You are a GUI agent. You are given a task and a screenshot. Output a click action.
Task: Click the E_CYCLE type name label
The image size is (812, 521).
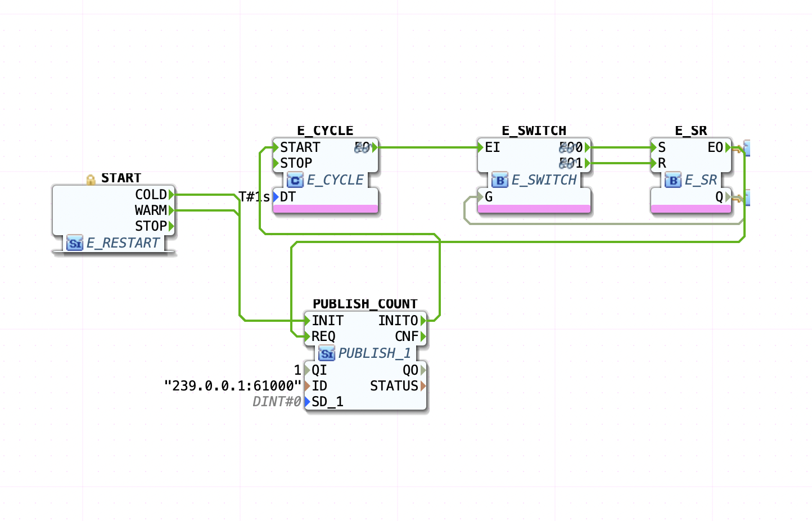[335, 180]
